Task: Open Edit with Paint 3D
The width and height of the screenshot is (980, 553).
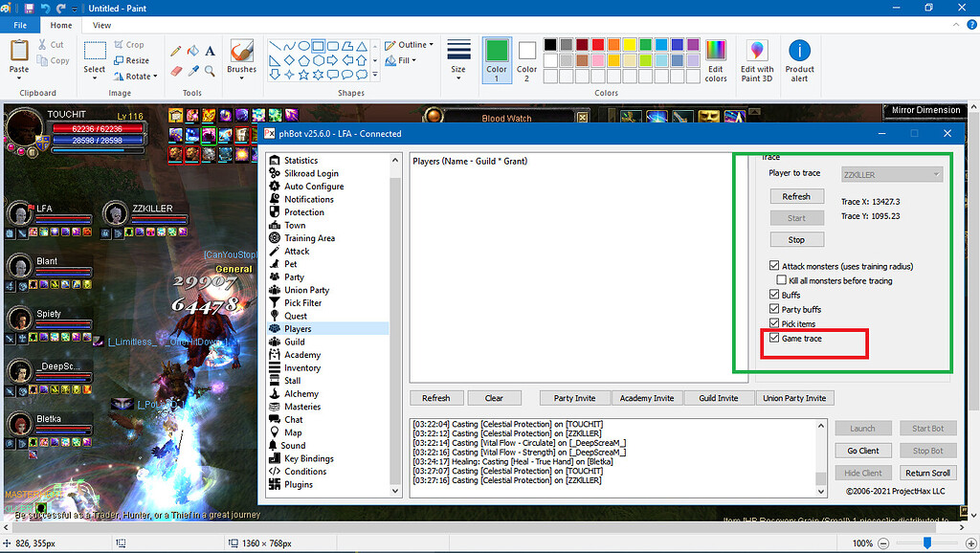Action: click(x=757, y=59)
